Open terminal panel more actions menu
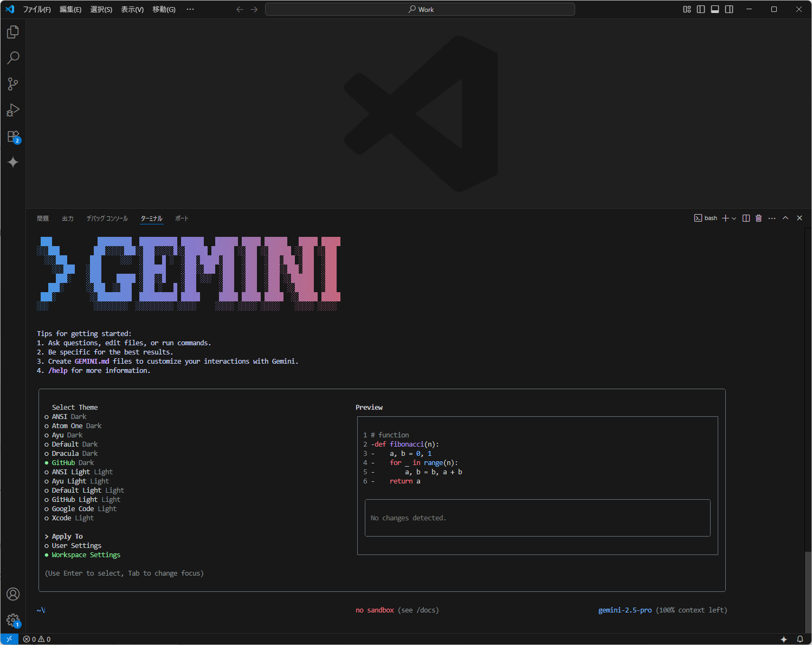This screenshot has height=645, width=812. click(772, 218)
